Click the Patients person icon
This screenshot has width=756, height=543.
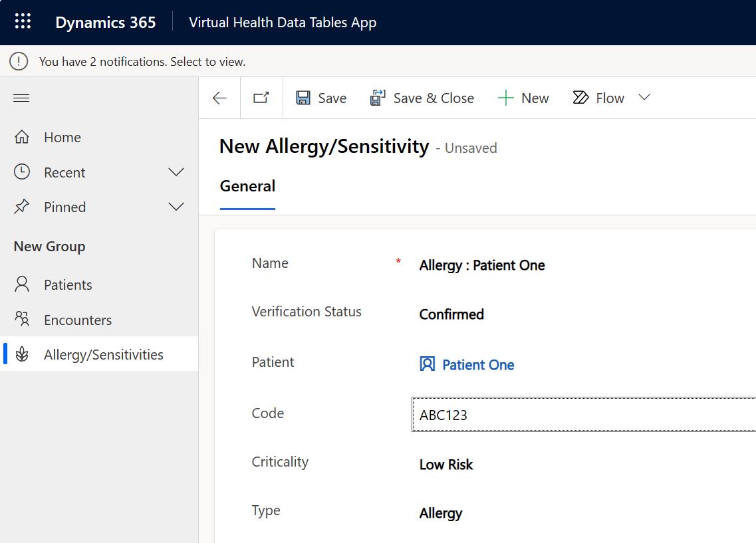(22, 284)
